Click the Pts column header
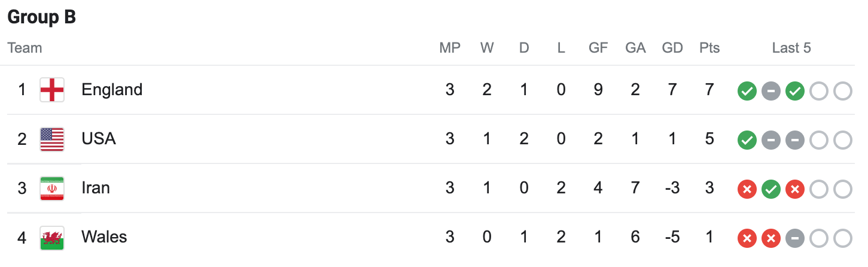 pos(709,48)
